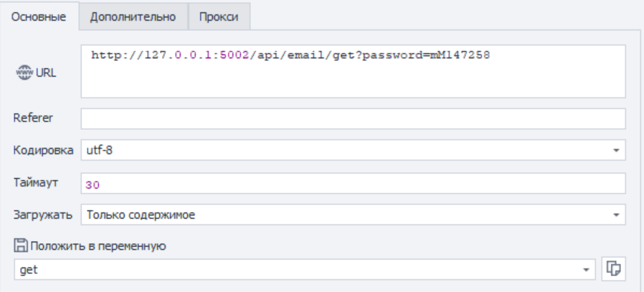644x292 pixels.
Task: Click the Загружать label
Action: tap(43, 214)
